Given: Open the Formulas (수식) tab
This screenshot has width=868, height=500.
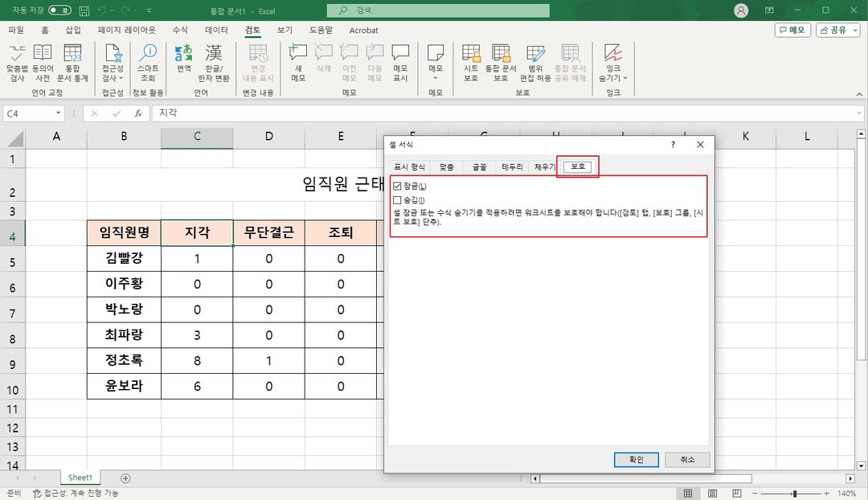Looking at the screenshot, I should tap(180, 30).
